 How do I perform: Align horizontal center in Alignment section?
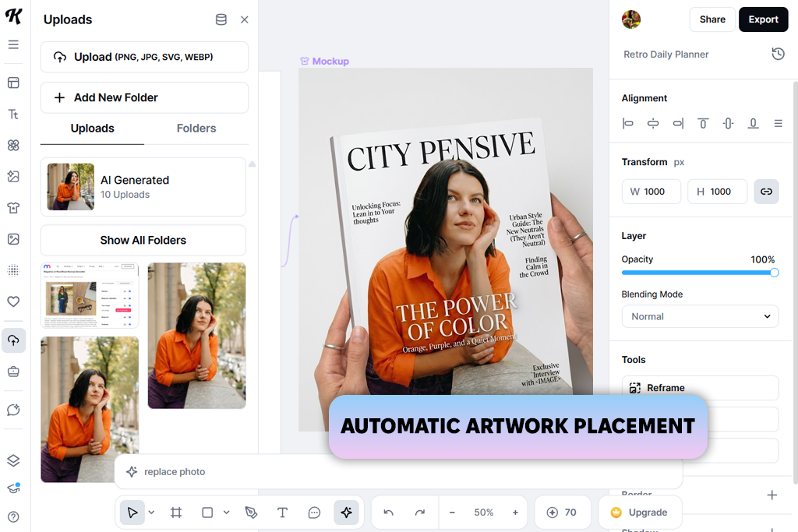click(653, 123)
